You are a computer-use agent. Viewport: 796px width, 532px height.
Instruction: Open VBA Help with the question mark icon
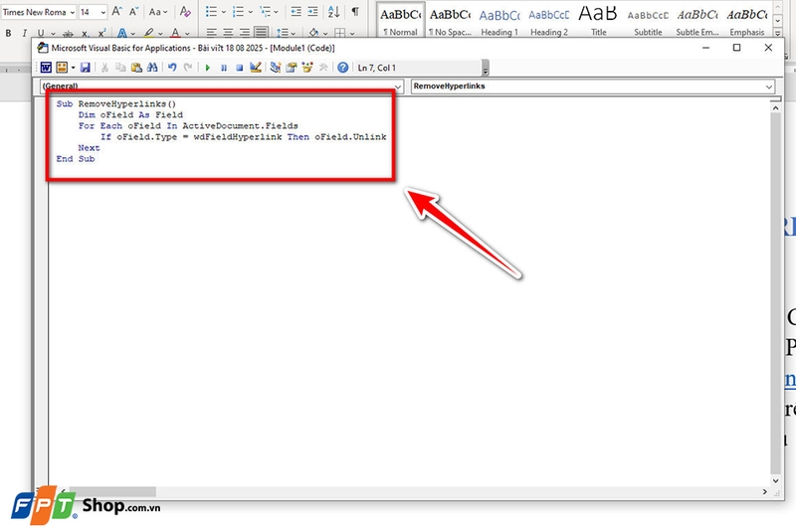[343, 68]
